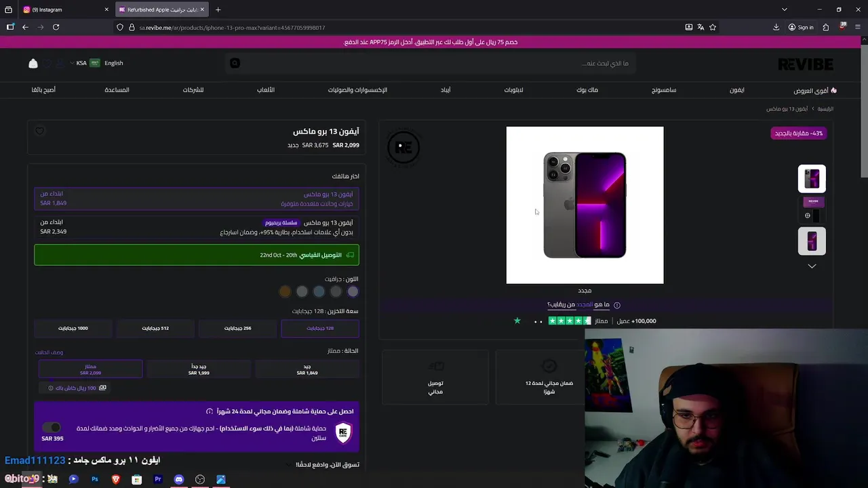Open the browser list-all-tabs dropdown arrow
The image size is (868, 488).
click(784, 9)
